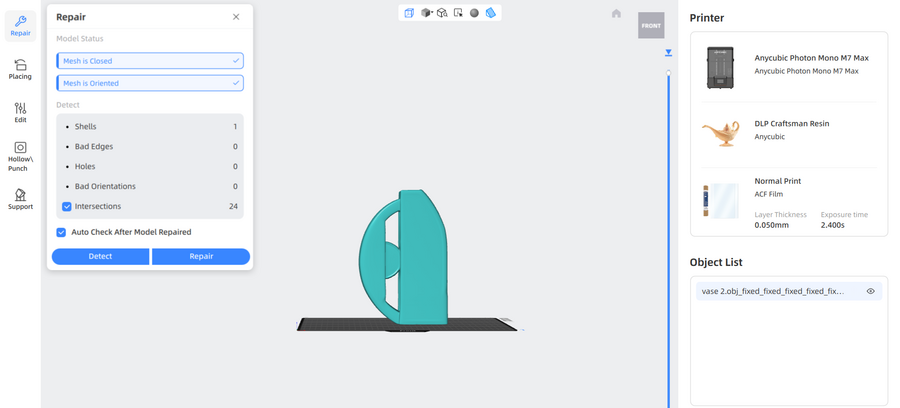Click the 2.400s exposure time value
The width and height of the screenshot is (900, 408).
tap(832, 225)
